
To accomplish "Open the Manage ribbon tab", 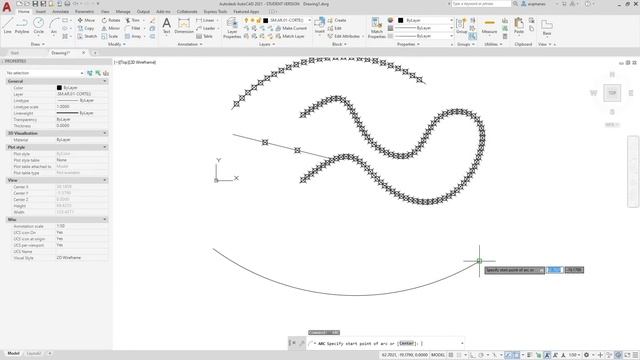I will pos(123,12).
